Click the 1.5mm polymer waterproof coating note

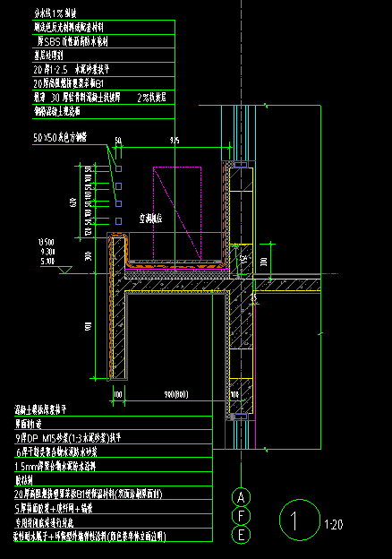point(55,467)
